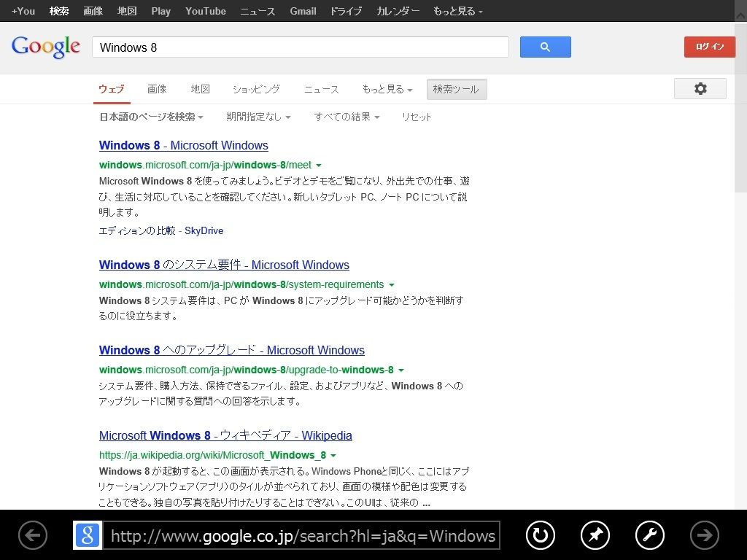Click the blue search magnifier button
Image resolution: width=747 pixels, height=560 pixels.
point(545,47)
